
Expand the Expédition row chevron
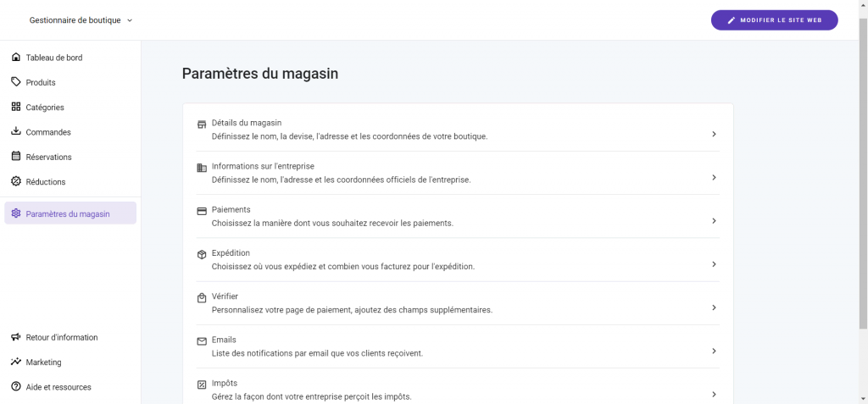714,264
